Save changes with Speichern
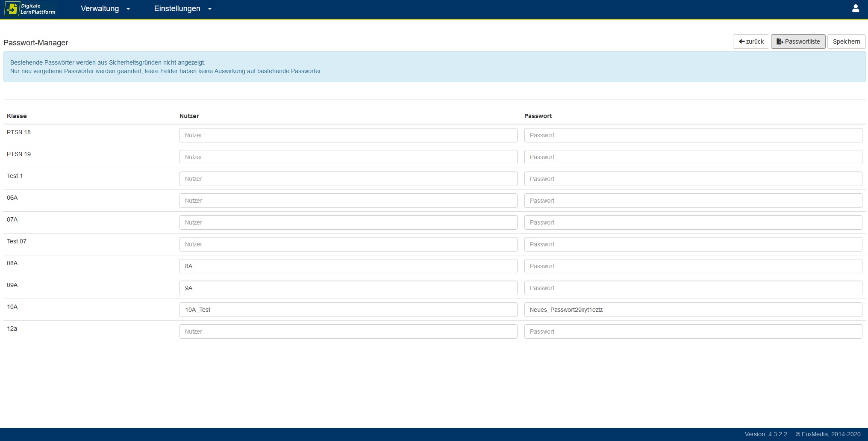Screen dimensions: 868x441 pos(847,41)
